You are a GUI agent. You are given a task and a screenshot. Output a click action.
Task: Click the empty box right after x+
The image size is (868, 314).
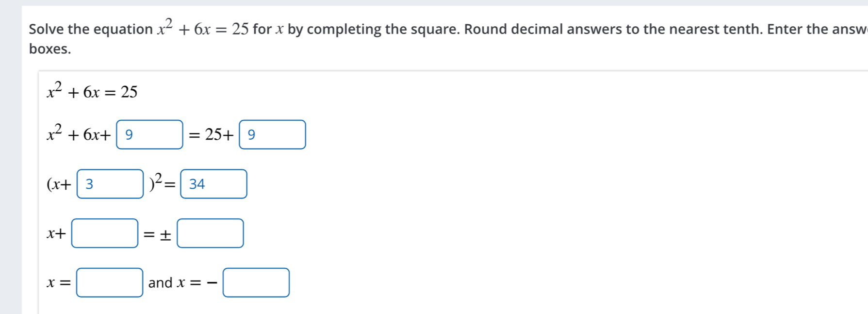click(x=105, y=233)
